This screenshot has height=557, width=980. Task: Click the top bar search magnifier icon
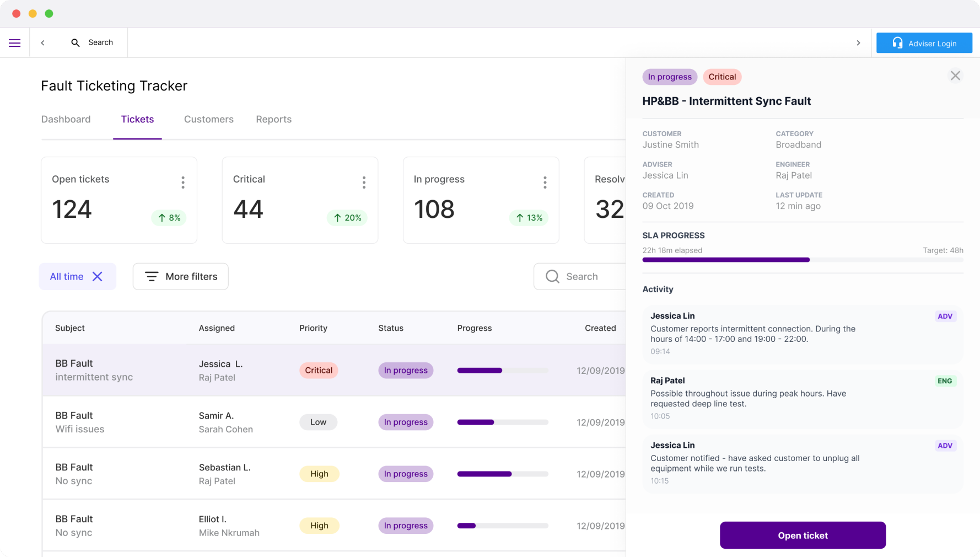pos(76,43)
